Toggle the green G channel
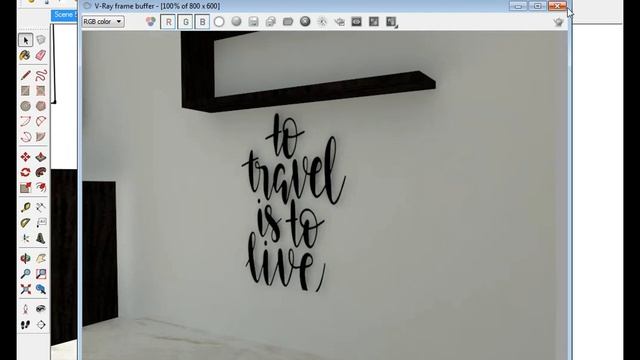 pyautogui.click(x=185, y=22)
